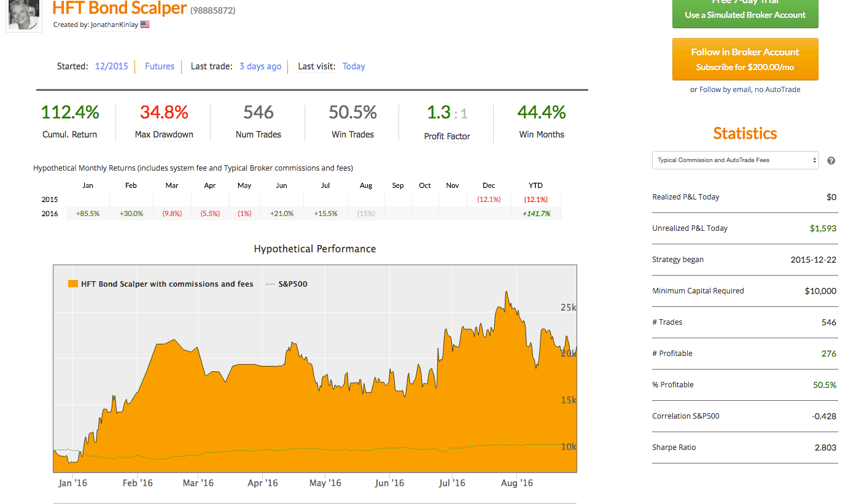Click the Jan 2016 +85.5% monthly return cell
848x504 pixels.
point(88,214)
